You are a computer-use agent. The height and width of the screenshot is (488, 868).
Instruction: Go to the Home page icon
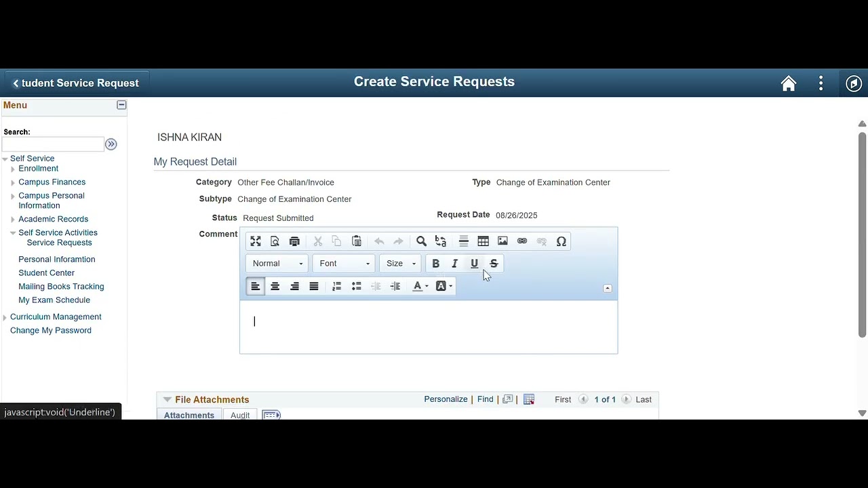(x=789, y=83)
